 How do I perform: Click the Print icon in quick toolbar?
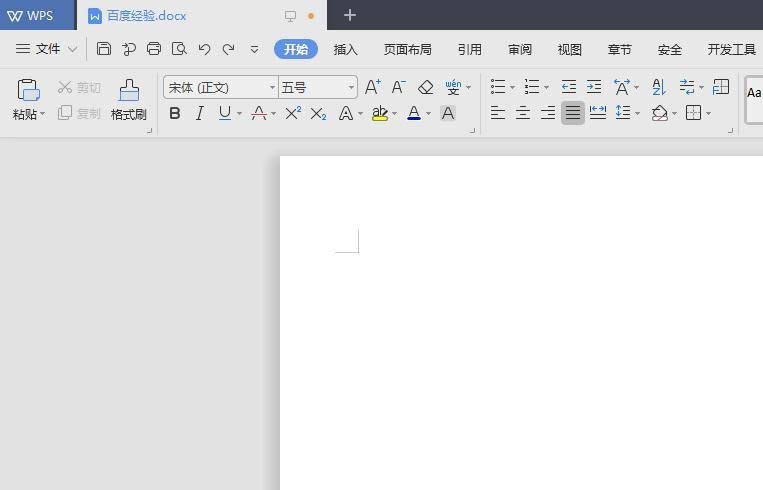point(154,48)
